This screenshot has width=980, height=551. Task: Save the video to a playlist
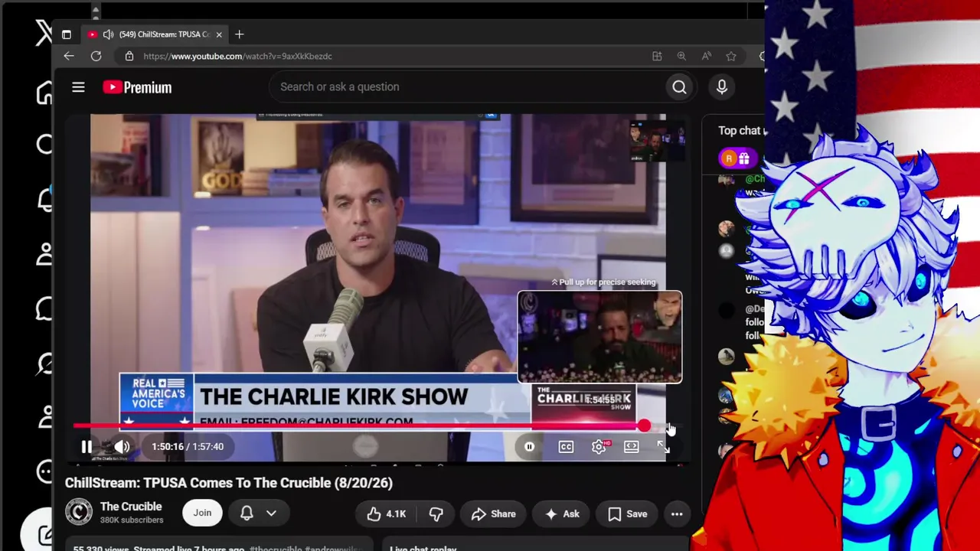[x=627, y=514]
